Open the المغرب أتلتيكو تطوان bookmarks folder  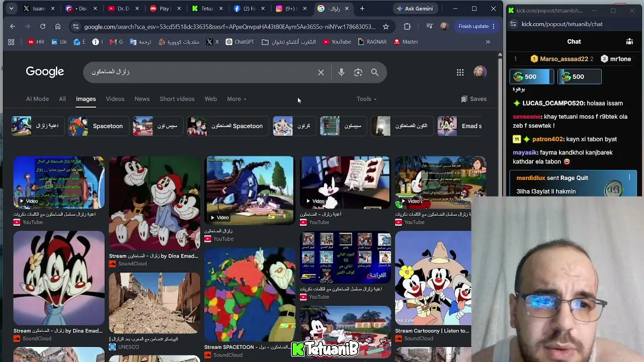click(x=288, y=42)
